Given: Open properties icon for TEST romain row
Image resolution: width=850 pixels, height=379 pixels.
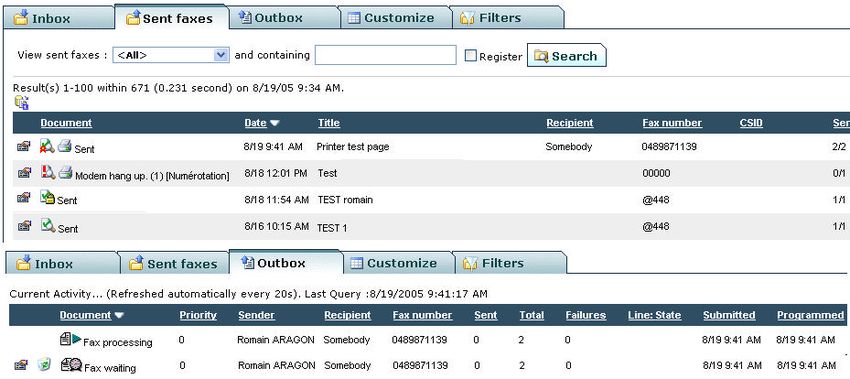Looking at the screenshot, I should pyautogui.click(x=24, y=198).
